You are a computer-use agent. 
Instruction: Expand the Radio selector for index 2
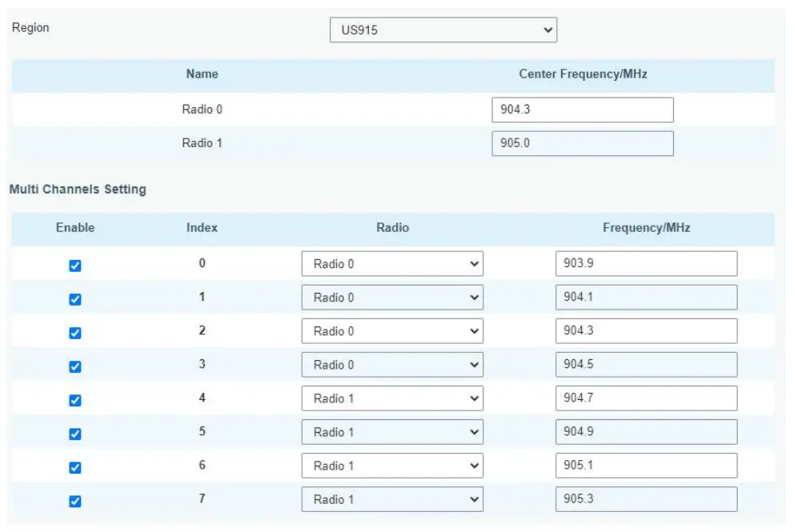pos(392,331)
